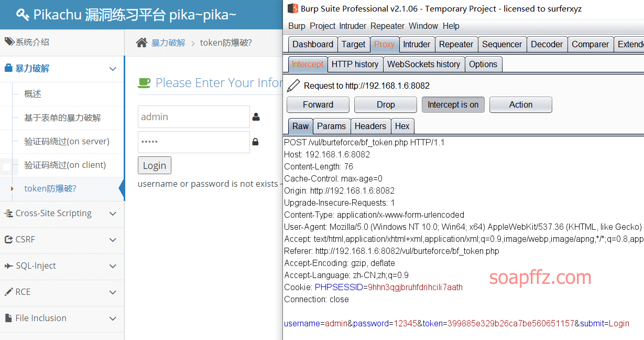Expand the RCE section chevron
This screenshot has height=340, width=644.
113,292
